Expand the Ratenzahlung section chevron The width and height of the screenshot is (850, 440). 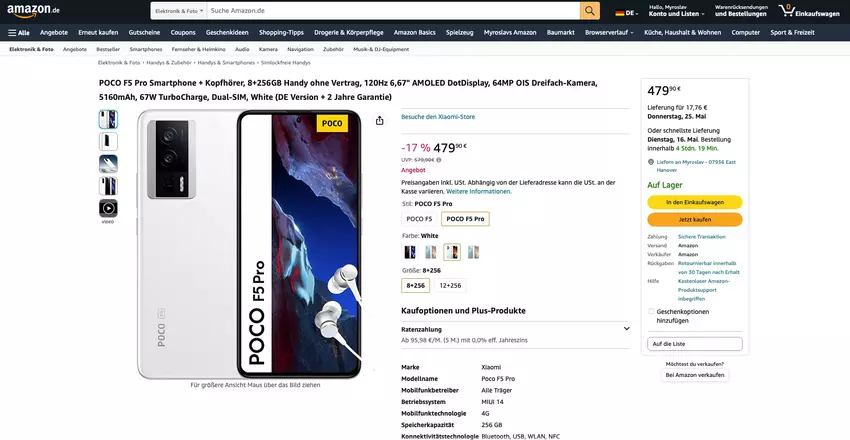coord(626,328)
